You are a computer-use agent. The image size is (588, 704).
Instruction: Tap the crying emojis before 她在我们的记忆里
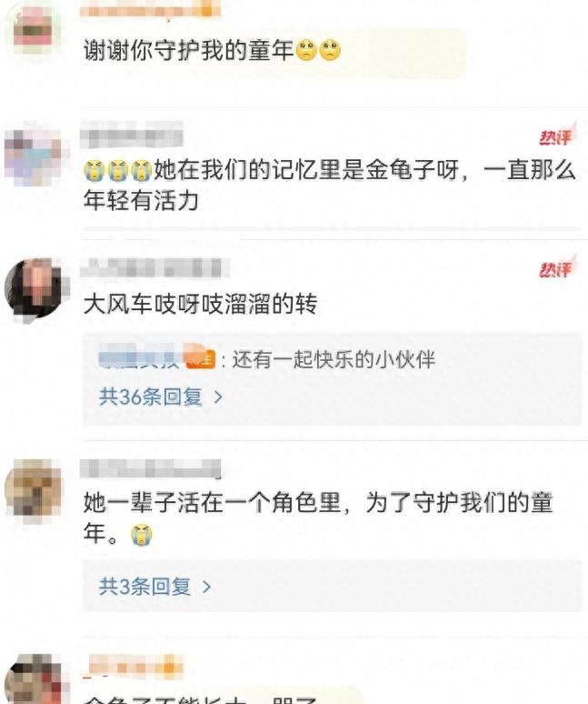click(117, 171)
